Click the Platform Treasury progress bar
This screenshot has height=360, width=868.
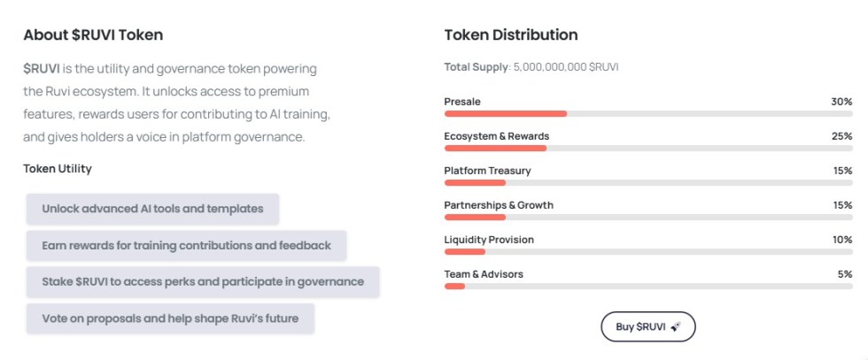(x=647, y=183)
